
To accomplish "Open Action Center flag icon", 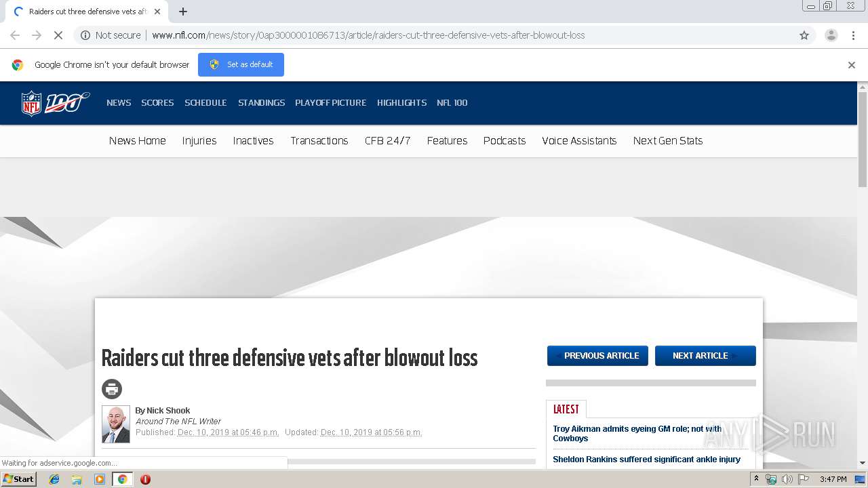I will [x=804, y=479].
